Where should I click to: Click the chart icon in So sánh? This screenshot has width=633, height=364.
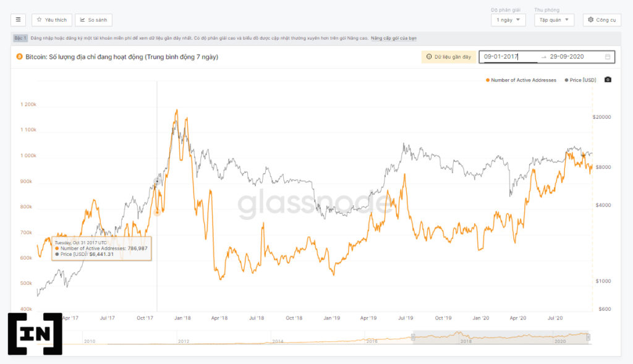pos(82,20)
